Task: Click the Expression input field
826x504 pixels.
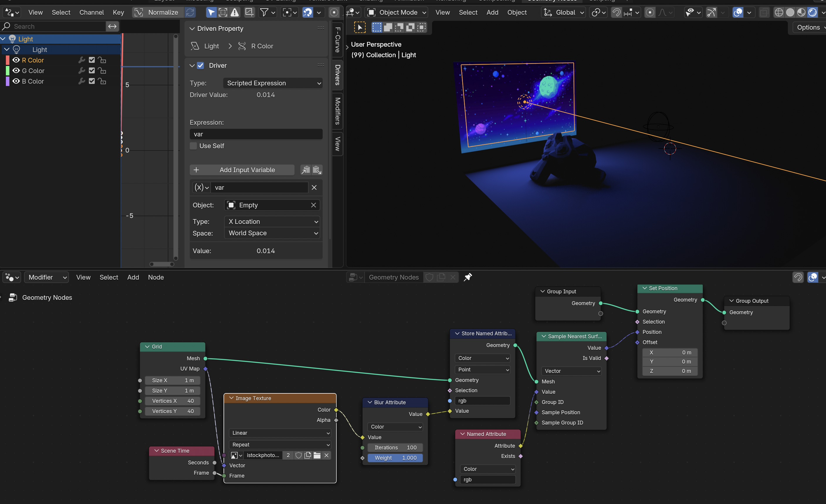Action: [256, 134]
